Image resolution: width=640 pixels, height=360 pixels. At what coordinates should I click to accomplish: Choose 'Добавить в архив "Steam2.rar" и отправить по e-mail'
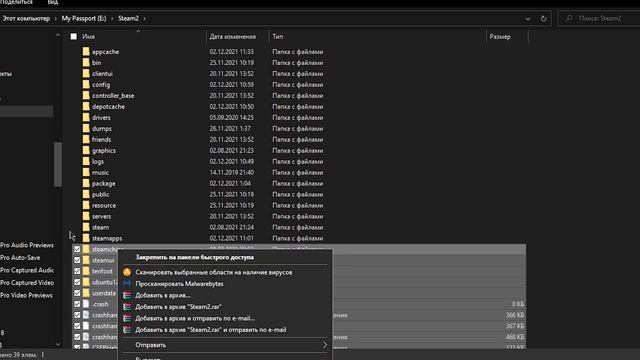click(x=211, y=330)
